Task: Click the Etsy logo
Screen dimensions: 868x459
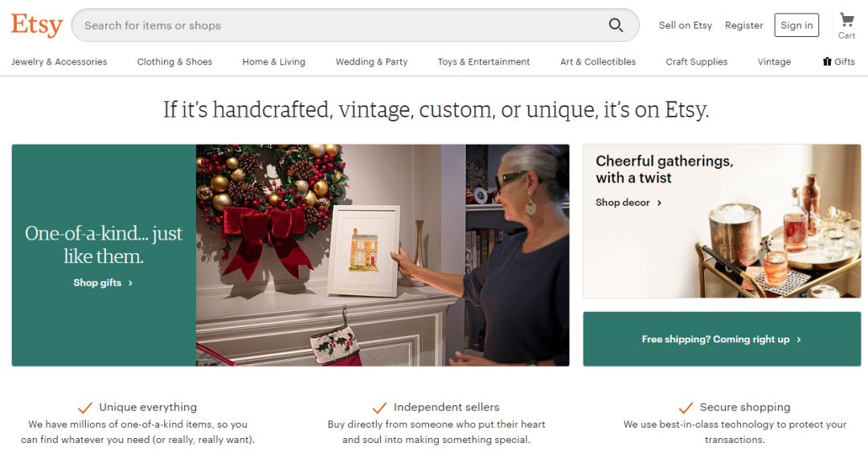Action: (36, 25)
